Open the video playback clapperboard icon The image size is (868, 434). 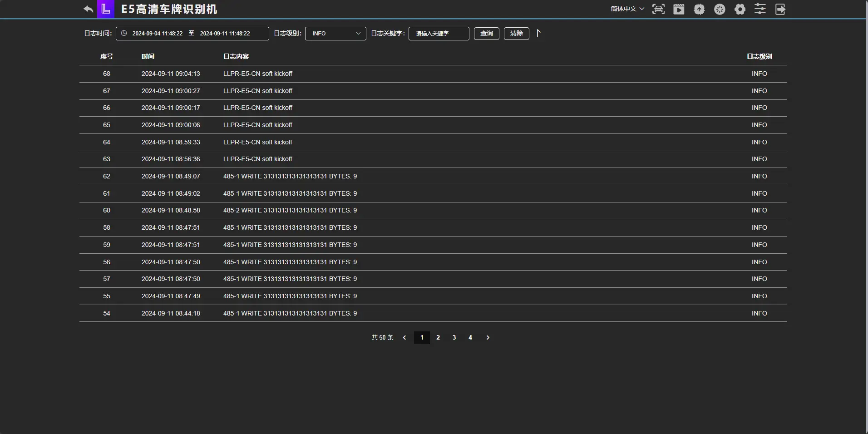(679, 9)
